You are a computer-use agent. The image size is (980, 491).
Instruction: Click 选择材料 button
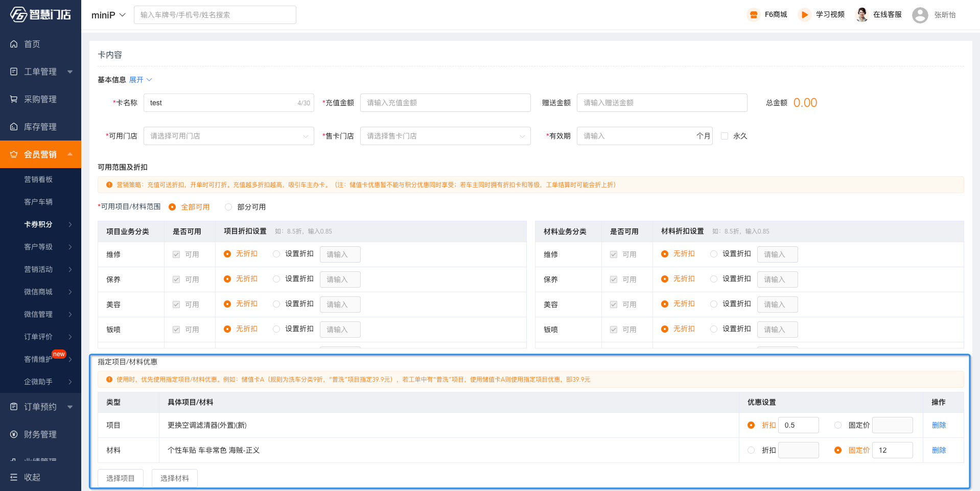pyautogui.click(x=175, y=478)
